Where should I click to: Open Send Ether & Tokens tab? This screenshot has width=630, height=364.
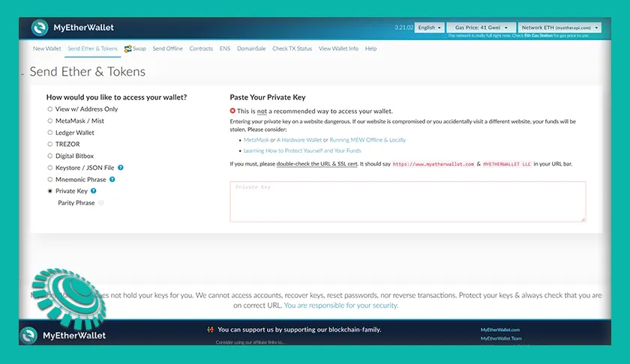[92, 49]
